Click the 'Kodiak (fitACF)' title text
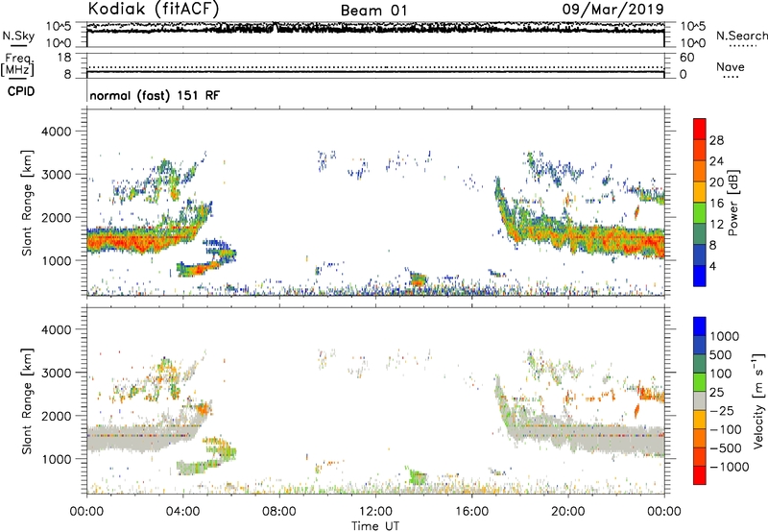 154,10
